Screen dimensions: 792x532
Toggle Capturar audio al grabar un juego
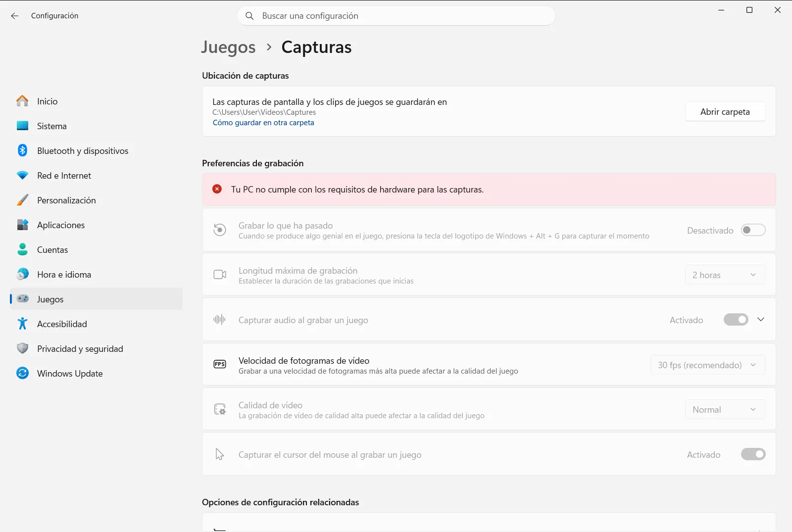(x=736, y=320)
